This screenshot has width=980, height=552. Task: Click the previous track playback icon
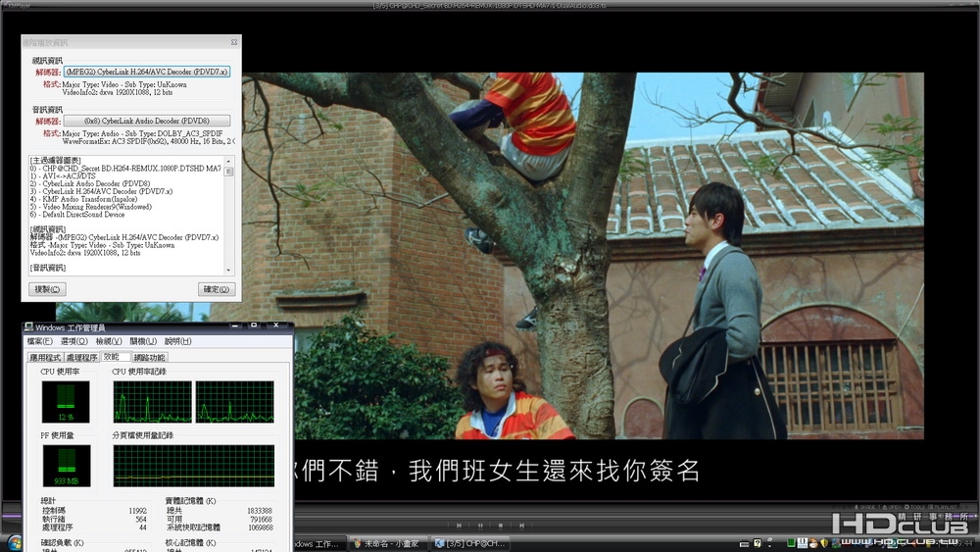(459, 526)
